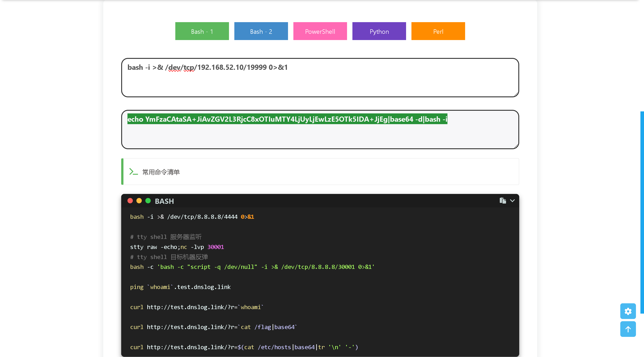644x357 pixels.
Task: Click the red dot in BASH header
Action: [130, 201]
